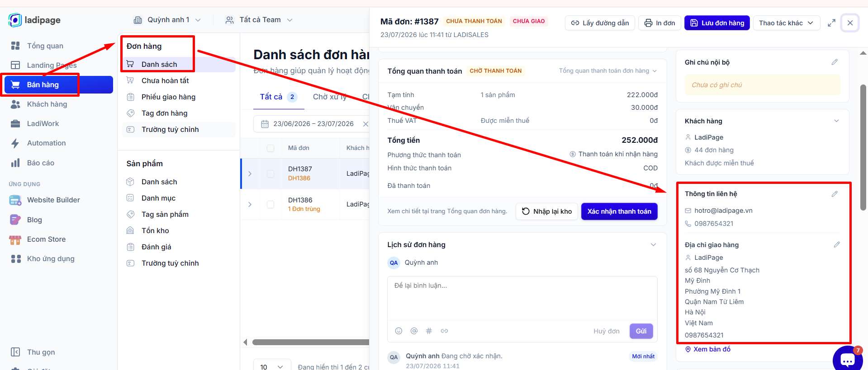
Task: Collapse sidebar with Thu gọn
Action: [41, 352]
